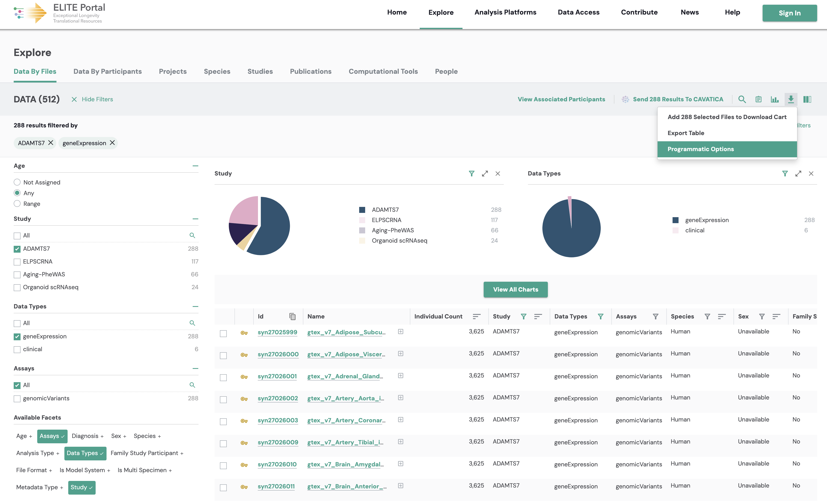This screenshot has width=827, height=504.
Task: Select the Range age option
Action: (17, 203)
